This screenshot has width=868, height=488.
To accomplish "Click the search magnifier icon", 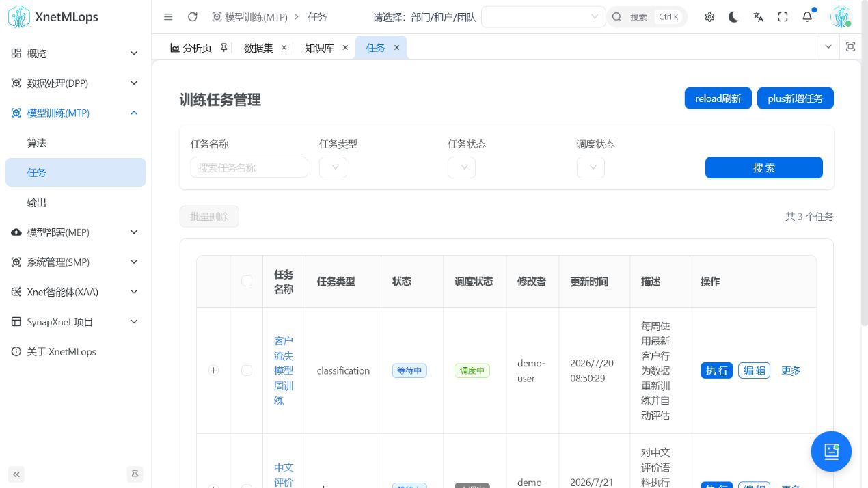I will click(x=616, y=17).
